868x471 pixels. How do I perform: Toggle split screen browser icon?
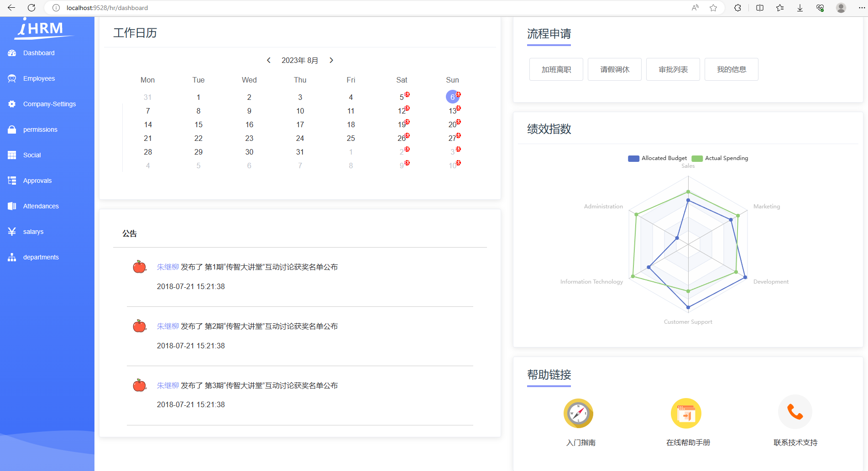[760, 8]
